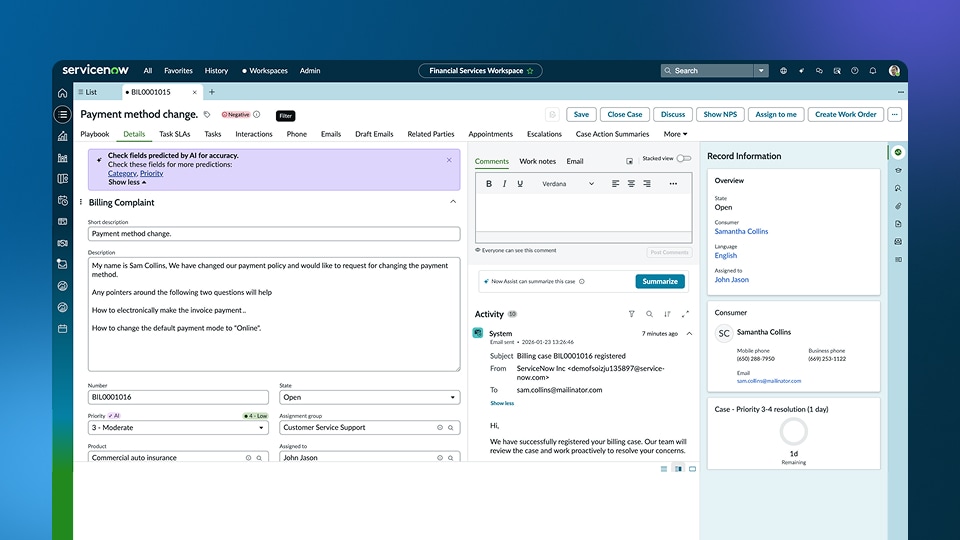Open the Category link in AI banner
The width and height of the screenshot is (960, 540).
(x=122, y=173)
